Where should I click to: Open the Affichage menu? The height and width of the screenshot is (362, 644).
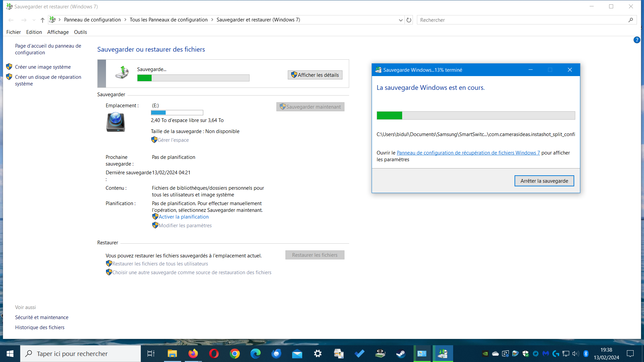58,32
